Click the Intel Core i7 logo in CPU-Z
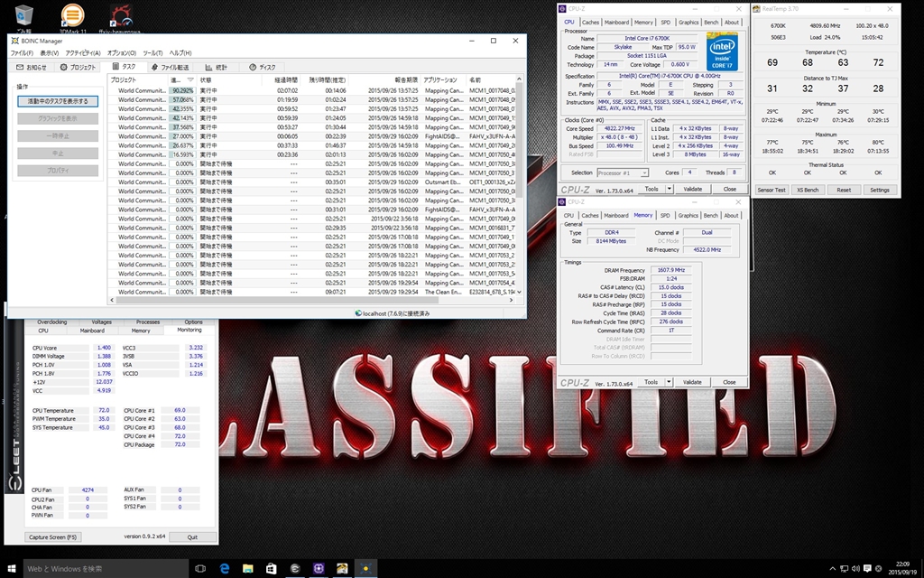Image resolution: width=924 pixels, height=578 pixels. (722, 53)
